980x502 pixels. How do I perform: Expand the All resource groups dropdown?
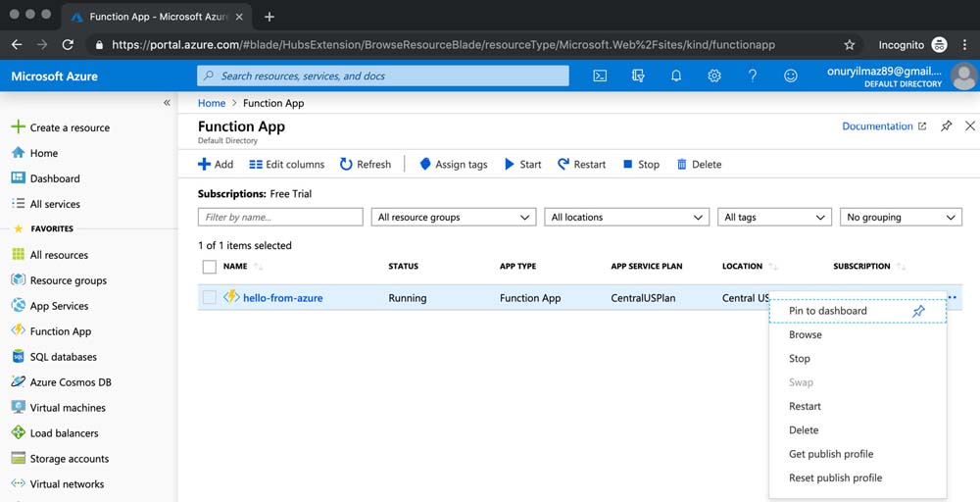pyautogui.click(x=453, y=218)
